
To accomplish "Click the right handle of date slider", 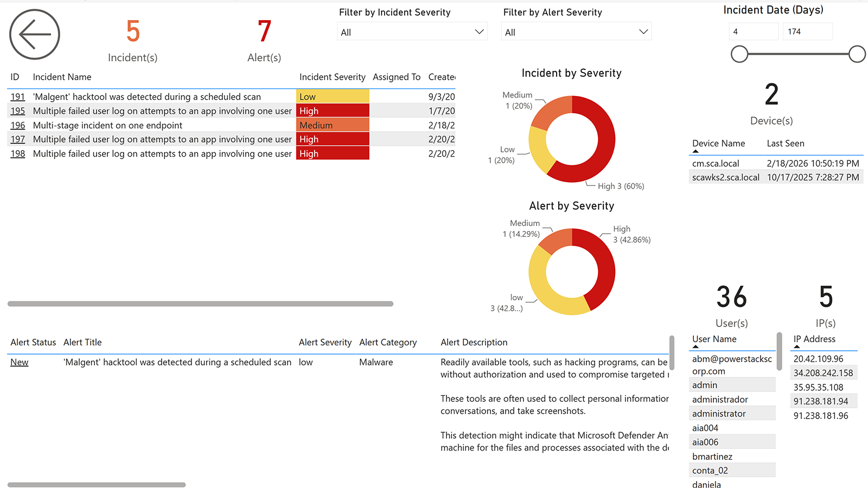I will tap(857, 54).
